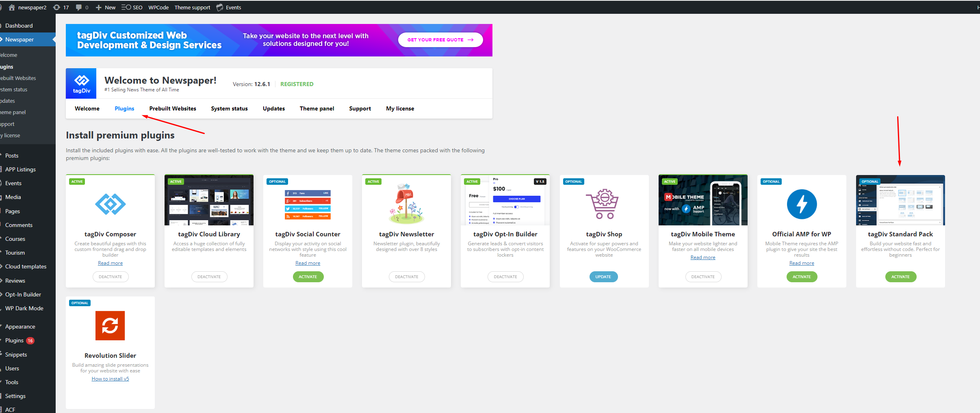Click the Official AMP lightning bolt icon
This screenshot has width=980, height=413.
click(x=802, y=204)
